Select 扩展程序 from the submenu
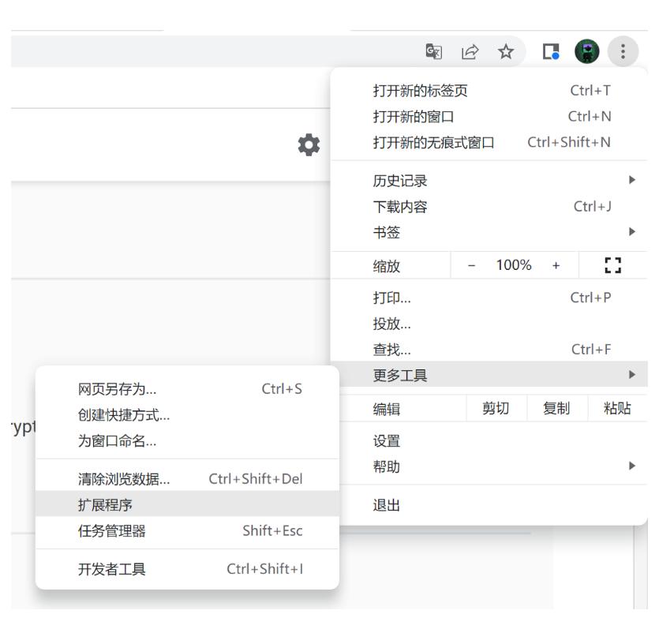 (187, 504)
